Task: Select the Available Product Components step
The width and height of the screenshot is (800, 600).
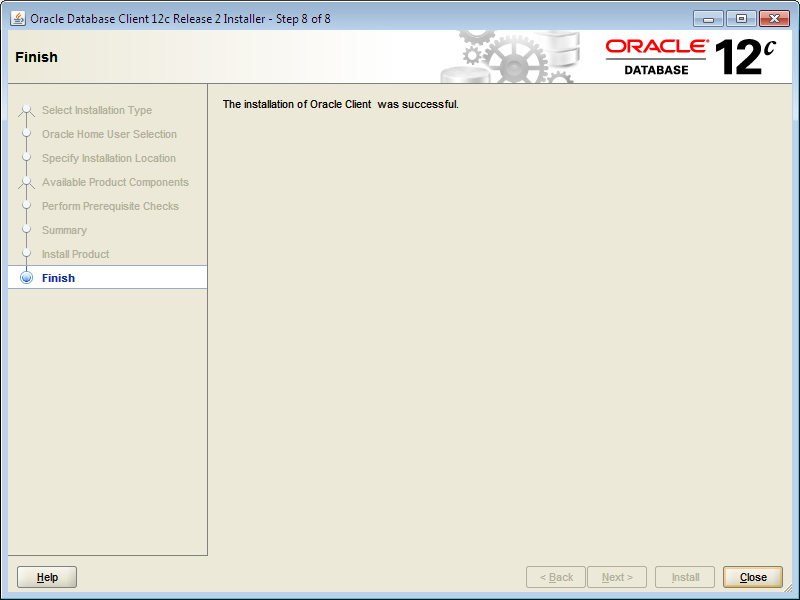Action: click(x=115, y=182)
